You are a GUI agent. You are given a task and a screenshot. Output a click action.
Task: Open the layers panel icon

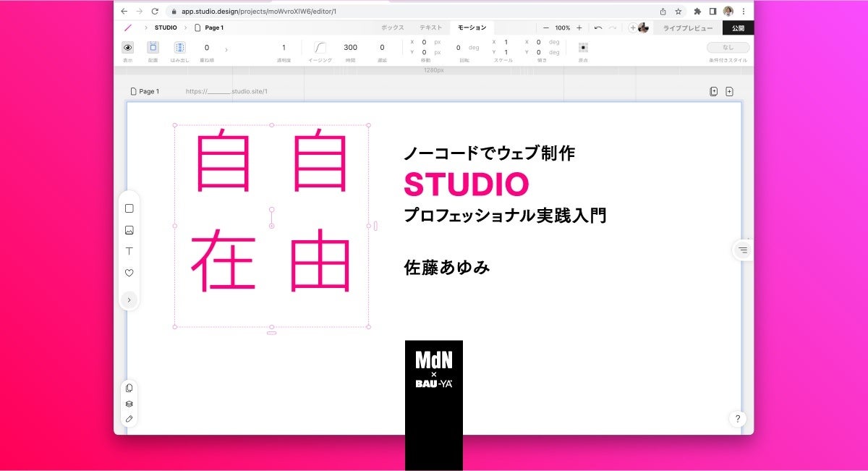[x=129, y=404]
